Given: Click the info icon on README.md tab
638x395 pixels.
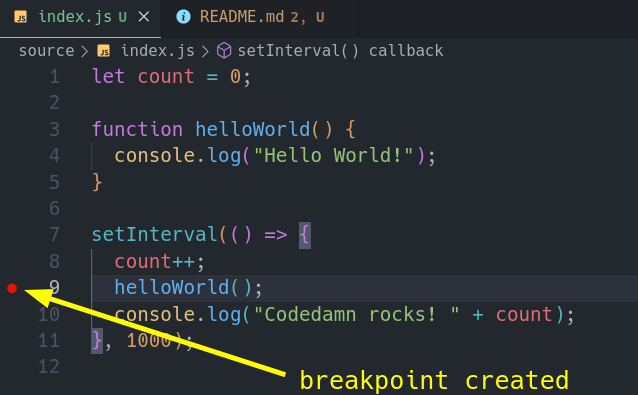Looking at the screenshot, I should coord(184,17).
